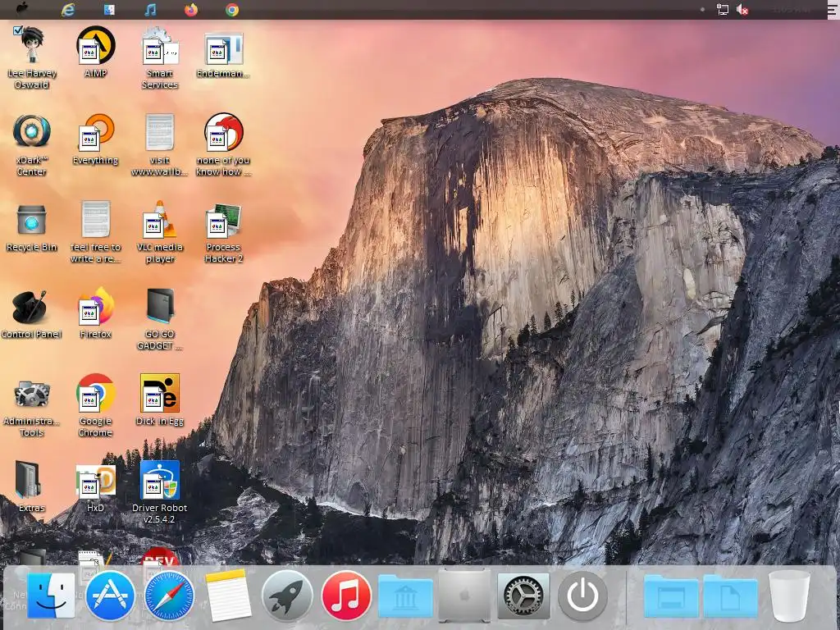The height and width of the screenshot is (630, 840).
Task: Click the power button in the dock
Action: (583, 596)
